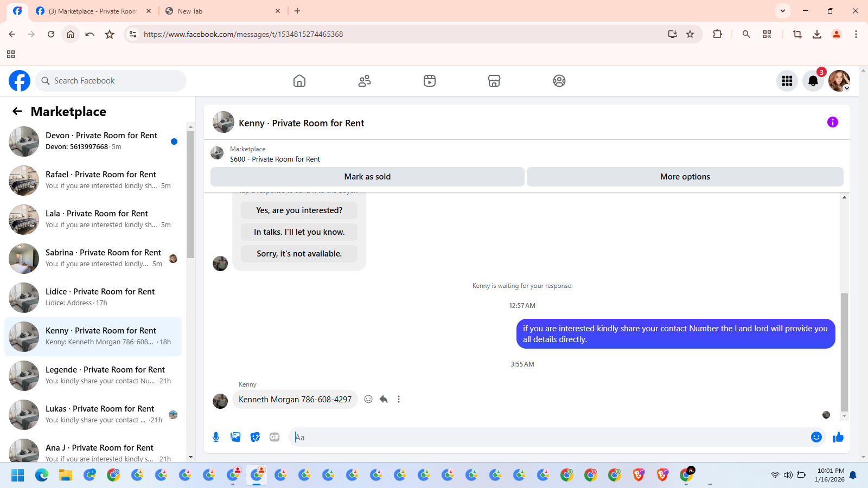This screenshot has height=488, width=868.
Task: Choose the 'In talks. I'll let you know.' reply
Action: pos(299,232)
